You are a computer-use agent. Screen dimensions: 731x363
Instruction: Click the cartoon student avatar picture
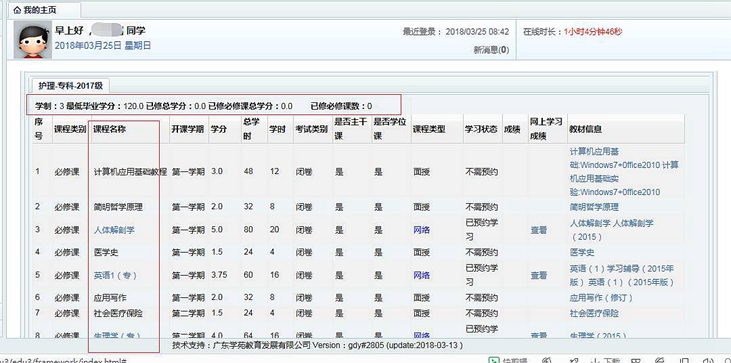[33, 40]
